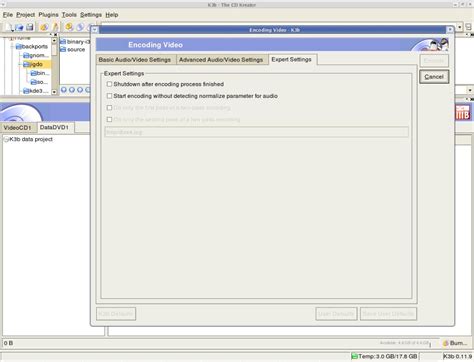Collapse the backports tree node
Viewport: 474px width, 362px height.
pos(12,46)
